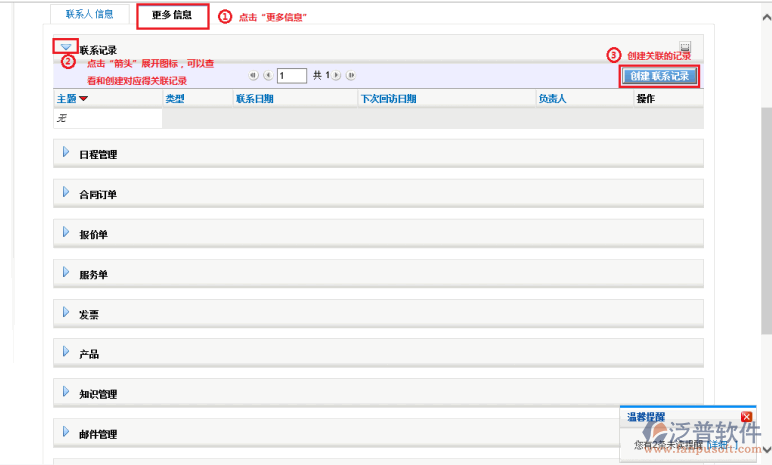This screenshot has width=772, height=465.
Task: Sort by 负责人 column header
Action: tap(552, 99)
